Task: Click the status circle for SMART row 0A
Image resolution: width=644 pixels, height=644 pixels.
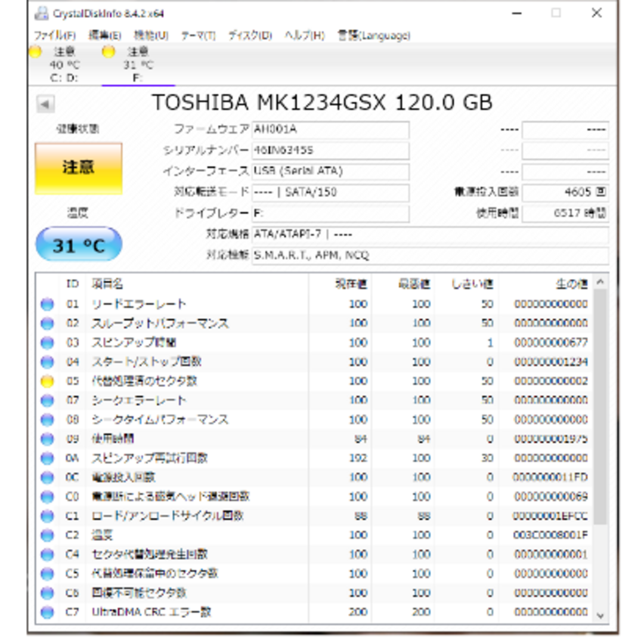Action: pos(47,458)
